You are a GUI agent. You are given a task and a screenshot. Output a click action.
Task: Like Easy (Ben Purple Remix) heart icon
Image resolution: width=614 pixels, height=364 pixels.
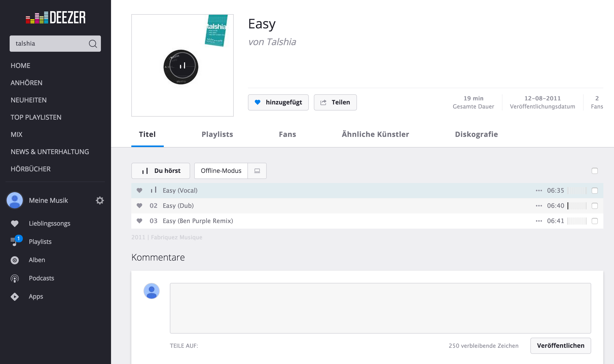tap(139, 221)
